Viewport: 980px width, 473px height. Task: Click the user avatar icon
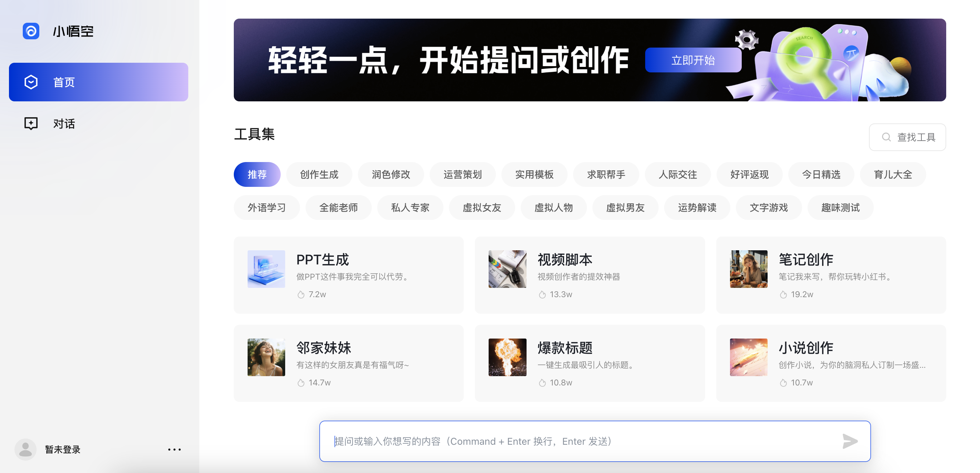tap(26, 450)
